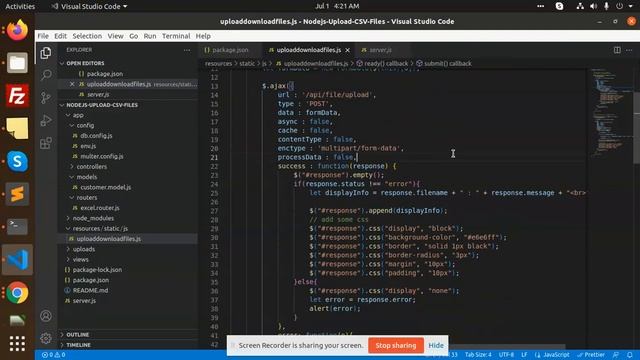640x360 pixels.
Task: Click Hide on the sharing notice
Action: 436,345
